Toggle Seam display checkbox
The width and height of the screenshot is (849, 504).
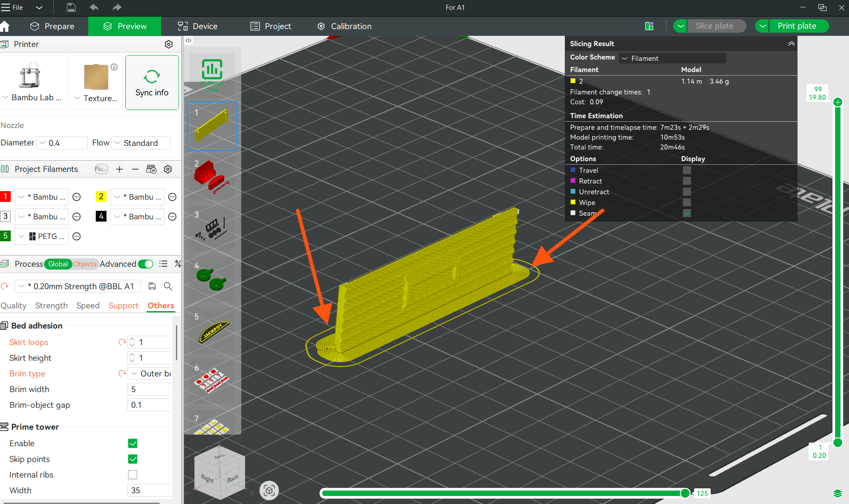click(687, 213)
